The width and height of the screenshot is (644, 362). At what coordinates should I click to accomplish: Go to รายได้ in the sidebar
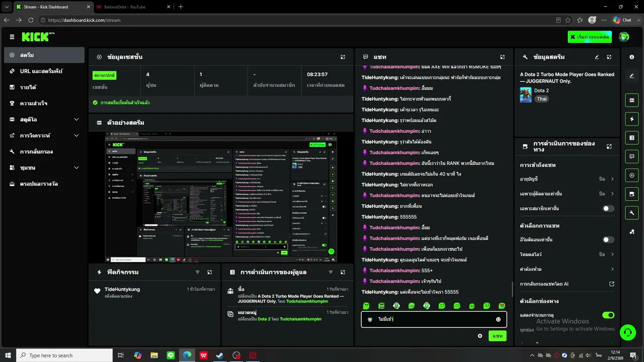(44, 87)
